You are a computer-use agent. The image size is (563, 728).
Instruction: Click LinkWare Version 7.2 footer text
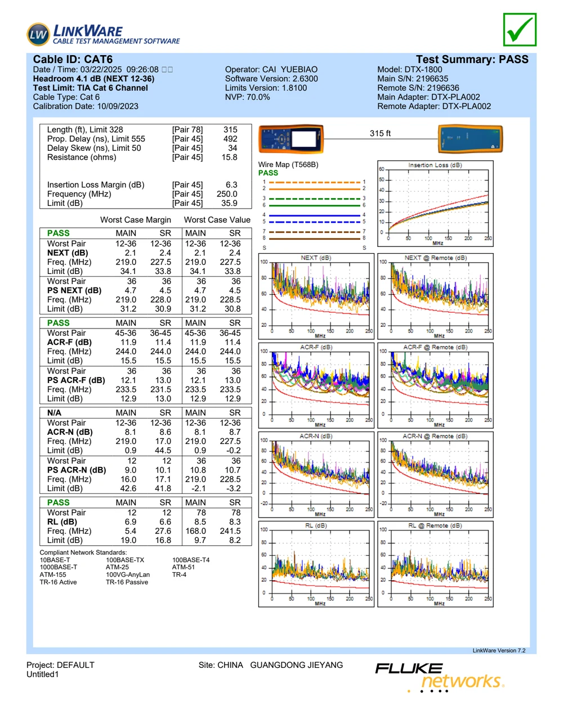(x=499, y=650)
